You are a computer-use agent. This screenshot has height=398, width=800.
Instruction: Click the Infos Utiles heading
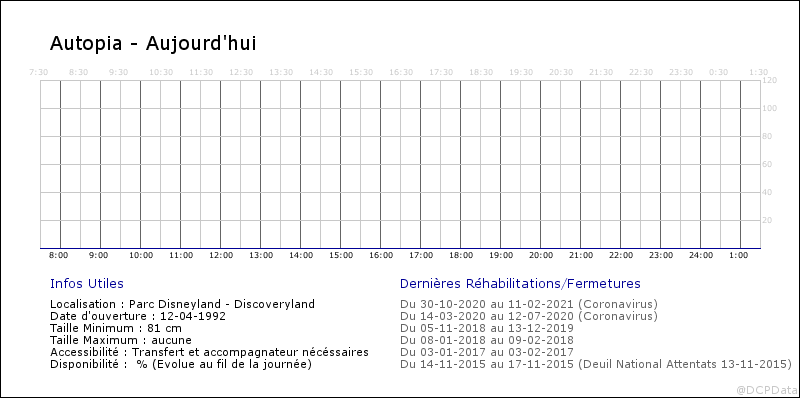pyautogui.click(x=87, y=284)
